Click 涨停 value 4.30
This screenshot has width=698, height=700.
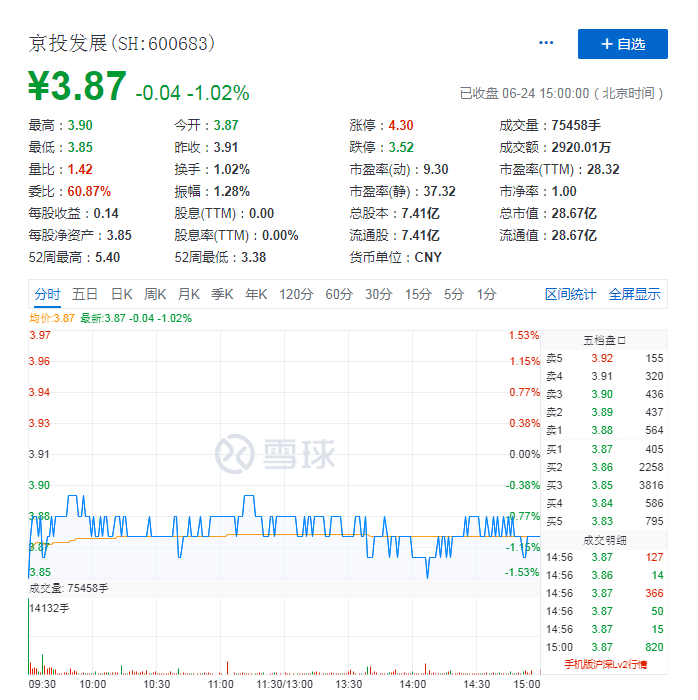[x=401, y=125]
